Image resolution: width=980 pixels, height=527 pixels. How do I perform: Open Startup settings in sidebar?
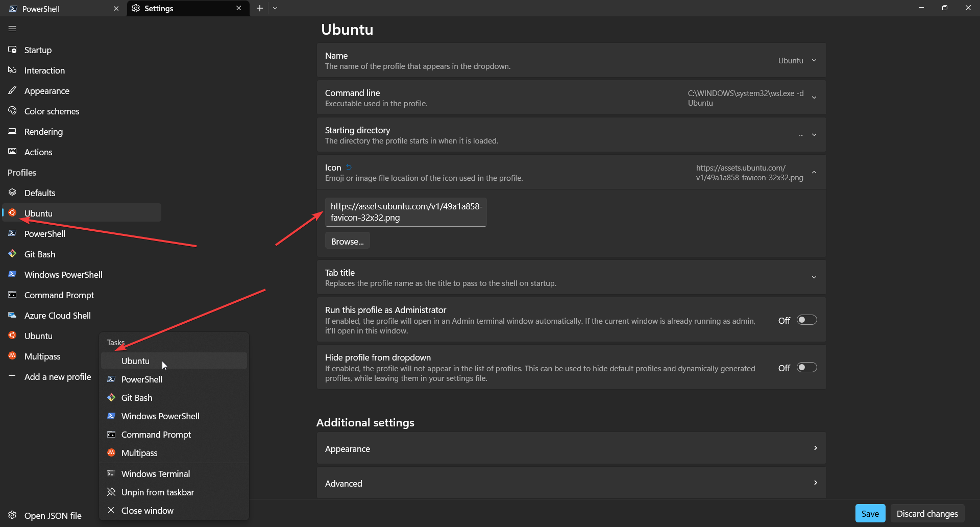pos(38,50)
